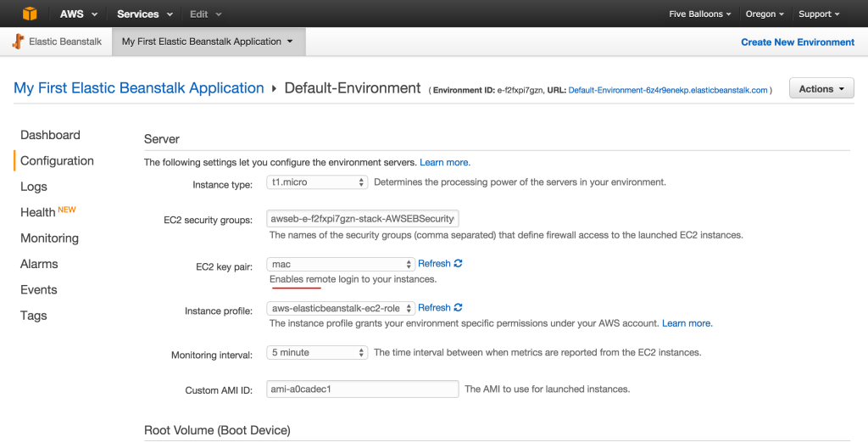This screenshot has height=448, width=868.
Task: Open the Monitoring interval 5 minute dropdown
Action: [317, 352]
